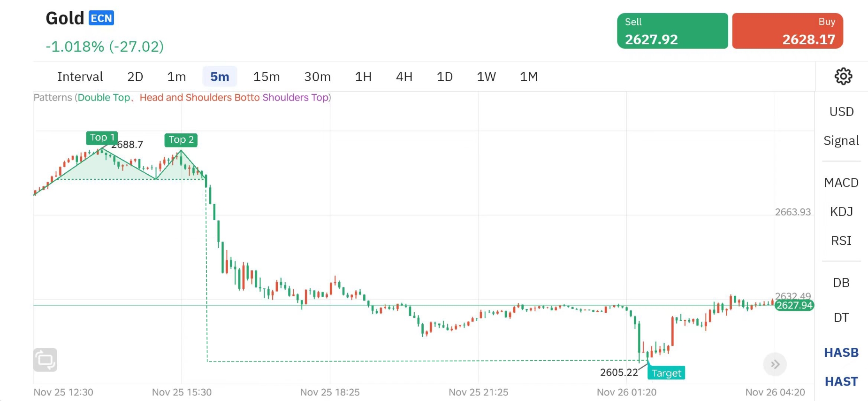This screenshot has height=401, width=868.
Task: Open the Signal option in sidebar
Action: coord(841,141)
